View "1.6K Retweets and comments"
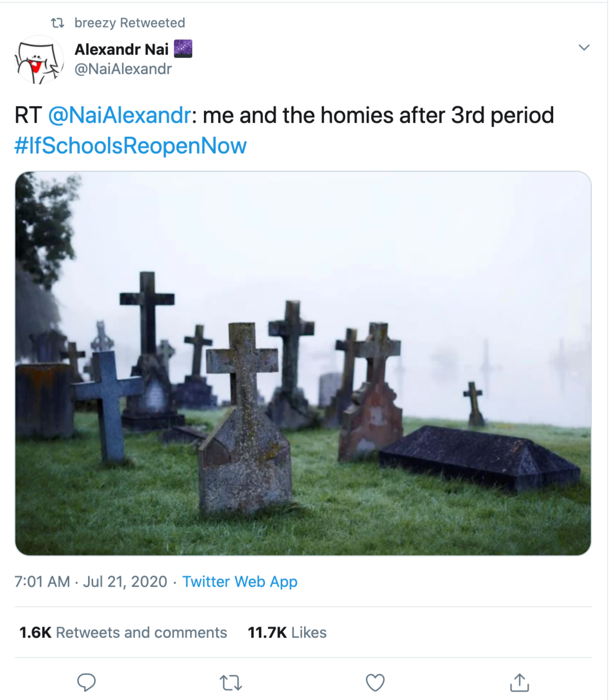This screenshot has width=609, height=700. pos(123,632)
